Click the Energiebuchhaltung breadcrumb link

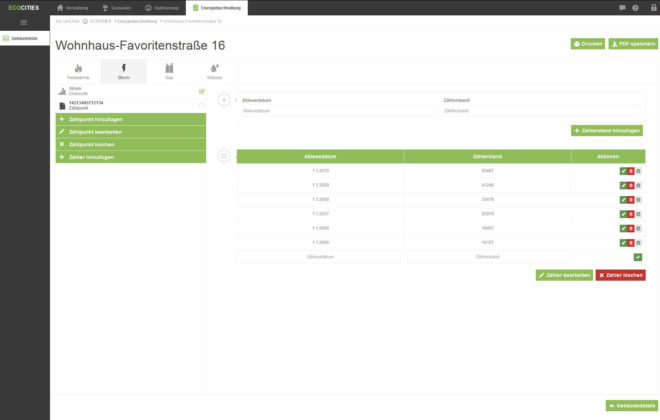click(137, 21)
